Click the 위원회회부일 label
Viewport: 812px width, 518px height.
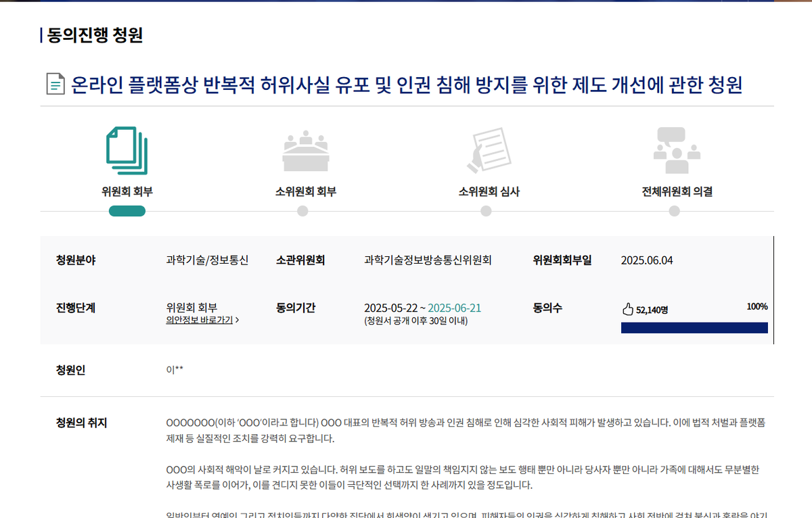pos(562,260)
